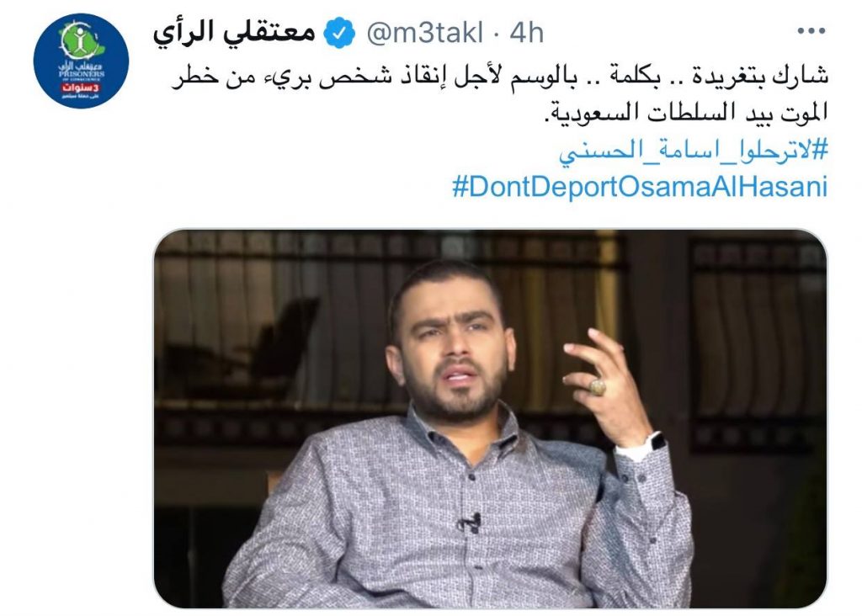Open the #لاترحلوا_اسامة_الحسني hashtag
The width and height of the screenshot is (862, 616).
point(694,150)
